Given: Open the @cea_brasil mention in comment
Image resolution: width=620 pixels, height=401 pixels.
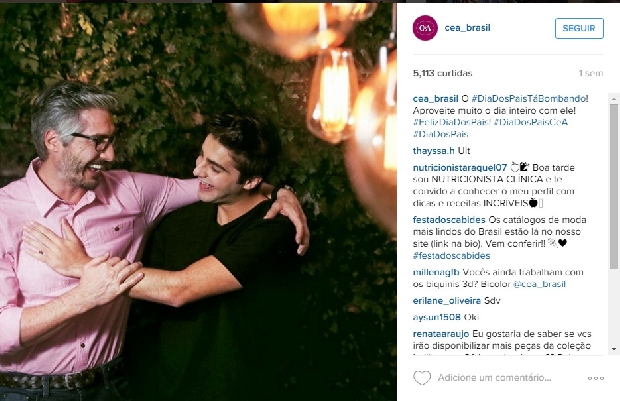Looking at the screenshot, I should (539, 284).
